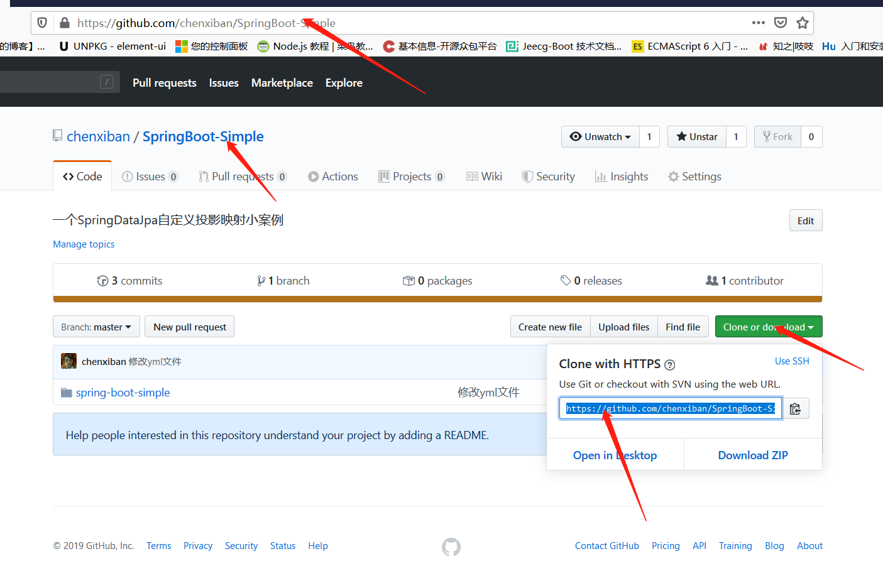883x588 pixels.
Task: Open the repository Settings tab
Action: (x=695, y=177)
